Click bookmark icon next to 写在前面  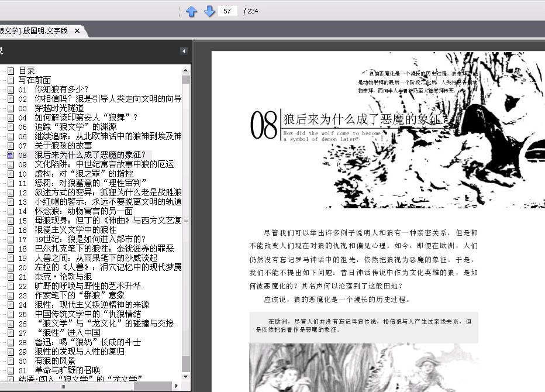(11, 80)
